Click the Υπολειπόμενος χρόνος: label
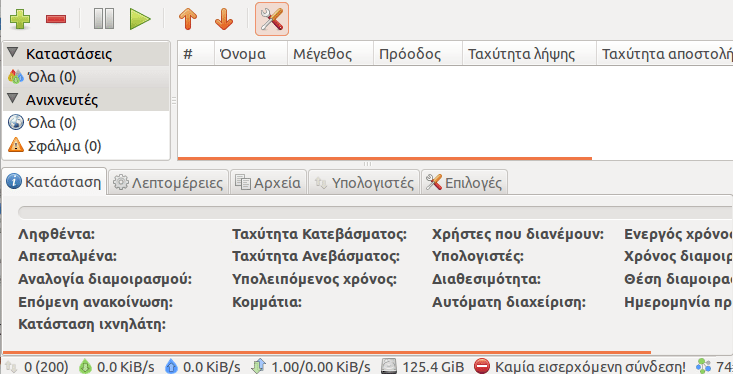The image size is (733, 374). [315, 279]
